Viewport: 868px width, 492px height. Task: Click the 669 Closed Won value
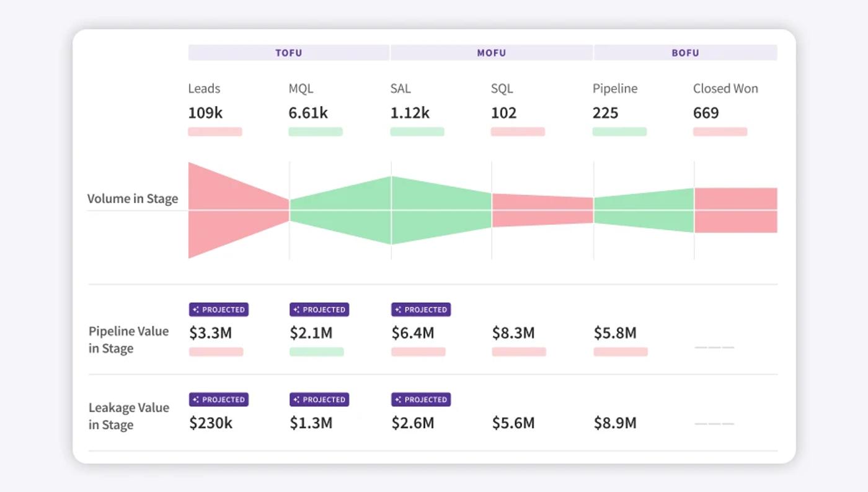tap(706, 113)
